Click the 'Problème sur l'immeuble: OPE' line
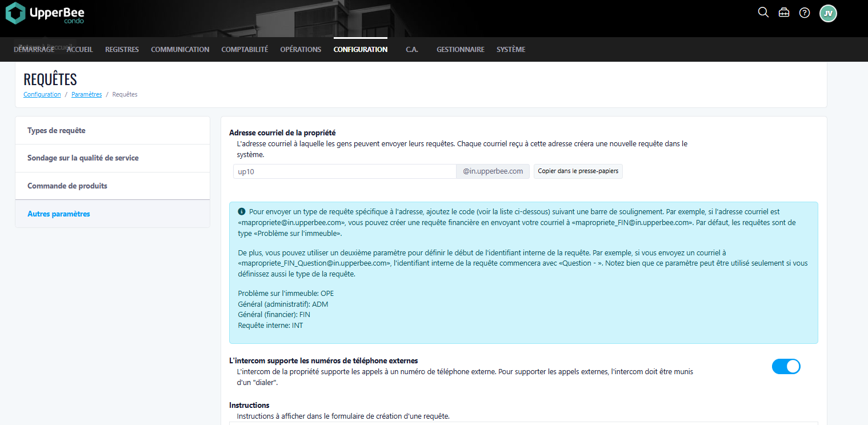The height and width of the screenshot is (425, 868). coord(286,294)
